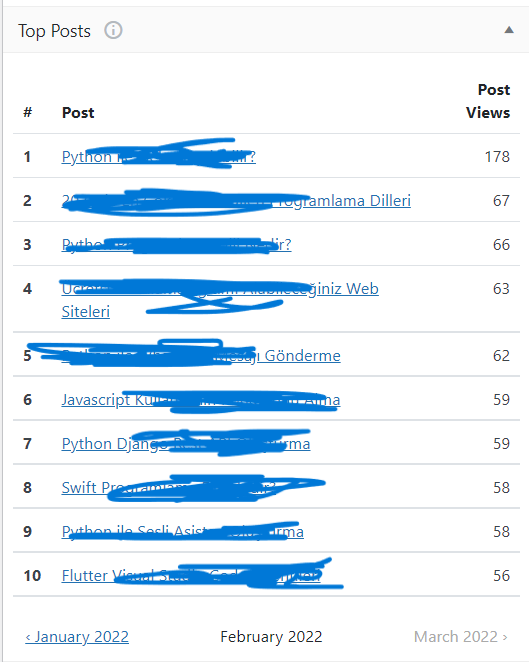
Task: Collapse the Top Posts widget
Action: click(509, 30)
